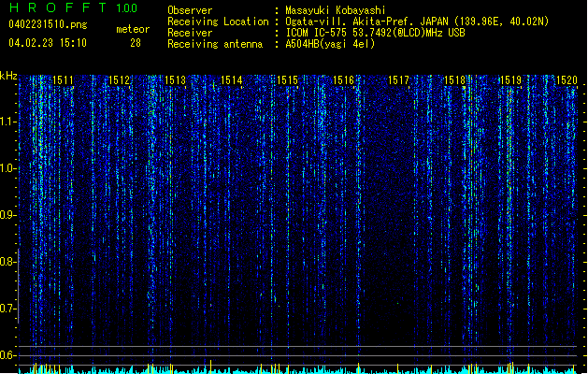Click the meteor count value 28
This screenshot has width=588, height=374.
(136, 43)
